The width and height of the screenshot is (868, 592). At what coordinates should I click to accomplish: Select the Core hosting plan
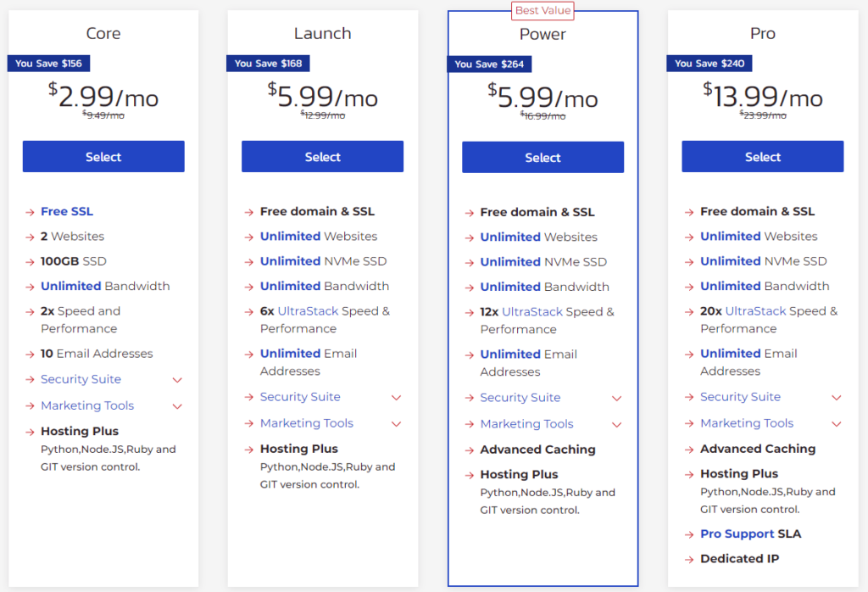[103, 157]
